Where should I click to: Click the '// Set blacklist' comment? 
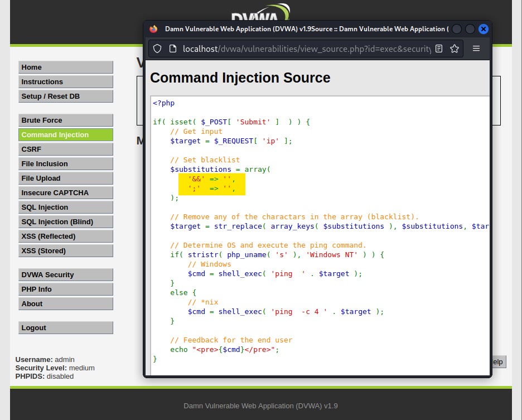click(x=205, y=160)
